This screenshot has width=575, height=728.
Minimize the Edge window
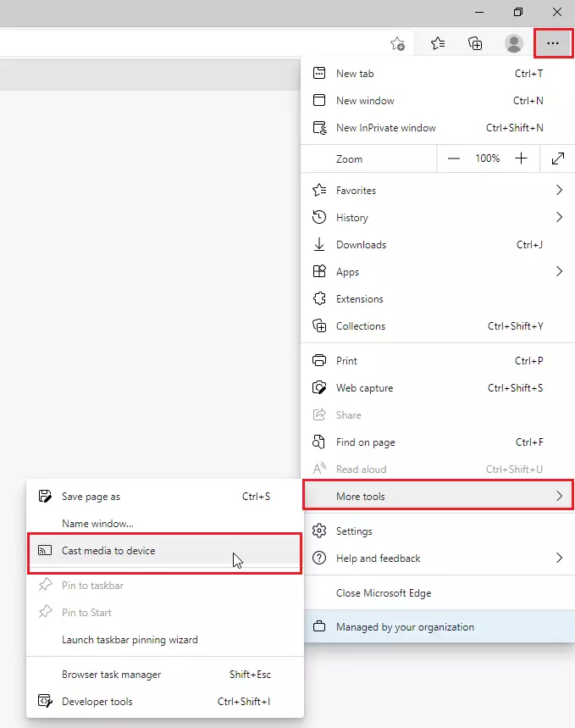[479, 12]
